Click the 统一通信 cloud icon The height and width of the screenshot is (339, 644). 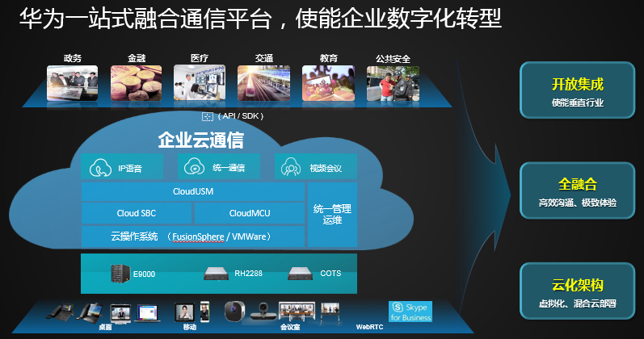point(196,168)
